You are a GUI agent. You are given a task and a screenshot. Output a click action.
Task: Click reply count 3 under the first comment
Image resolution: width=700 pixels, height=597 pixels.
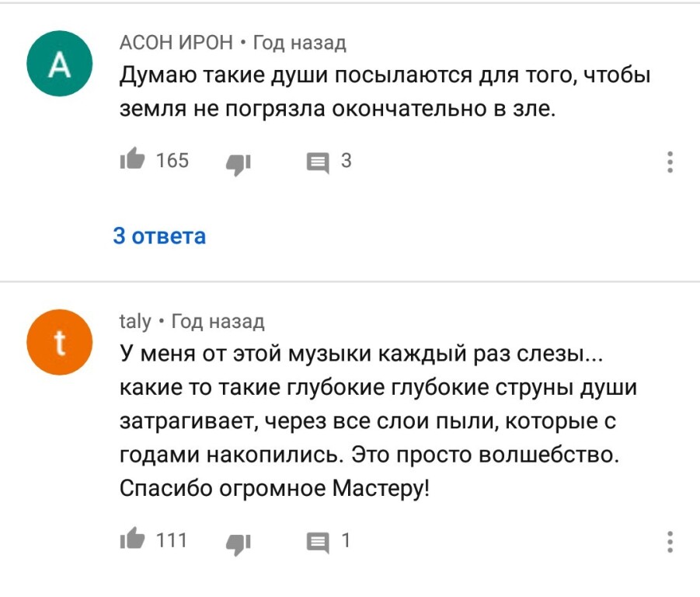point(347,161)
